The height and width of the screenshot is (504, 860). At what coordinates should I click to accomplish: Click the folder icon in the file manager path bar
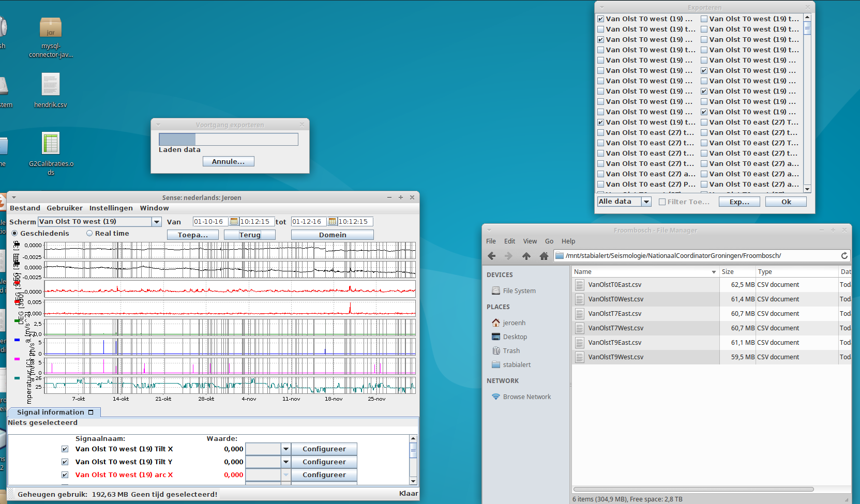point(560,255)
